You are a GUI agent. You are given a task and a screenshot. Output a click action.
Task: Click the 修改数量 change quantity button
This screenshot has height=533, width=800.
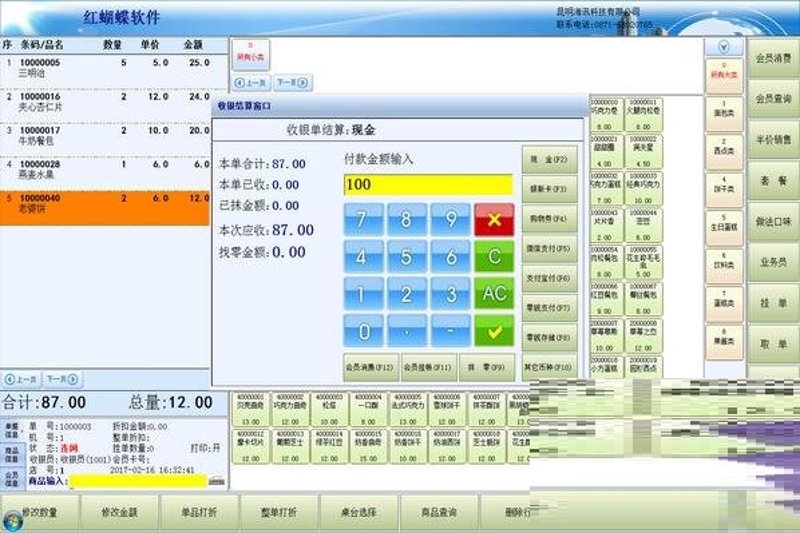coord(40,512)
